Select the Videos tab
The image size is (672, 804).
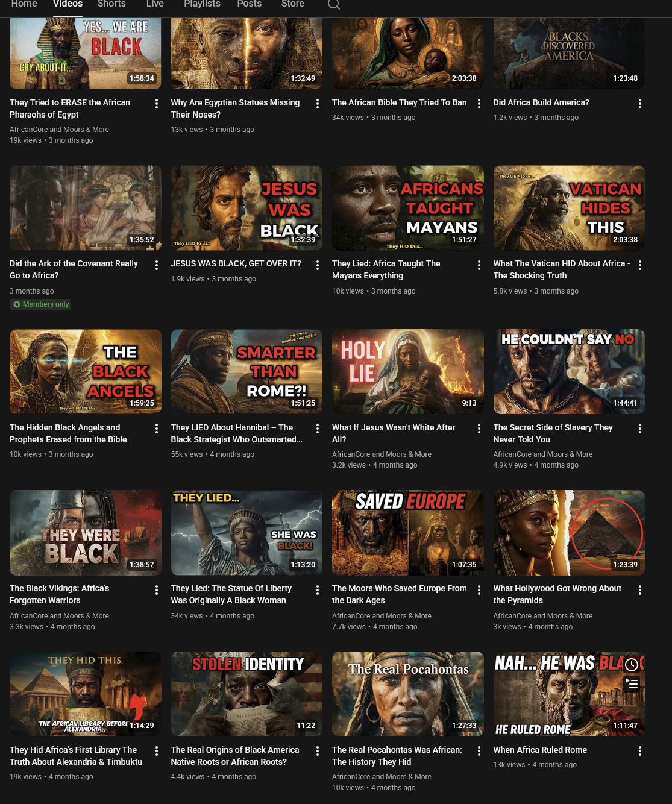68,4
